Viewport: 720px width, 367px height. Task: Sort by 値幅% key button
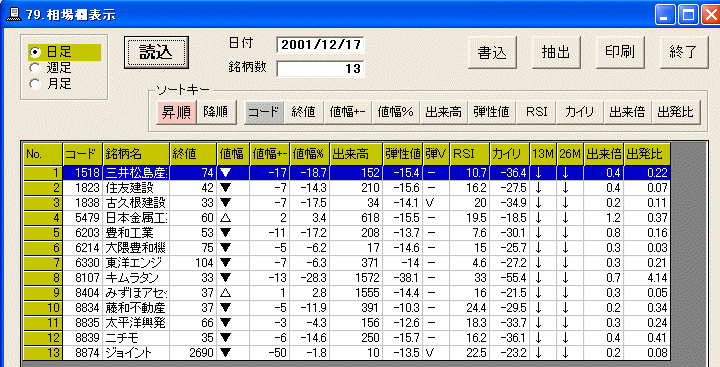tap(396, 112)
